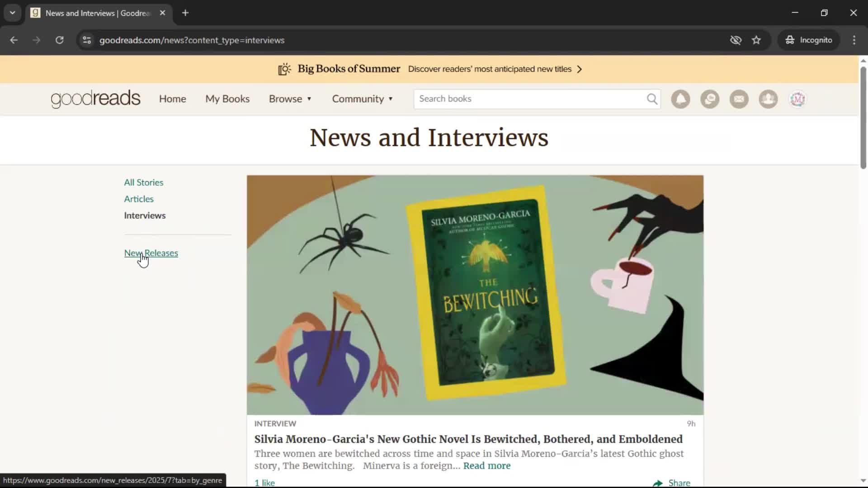Click the page vertical scrollbar thumb
Viewport: 868px width, 488px height.
[863, 117]
